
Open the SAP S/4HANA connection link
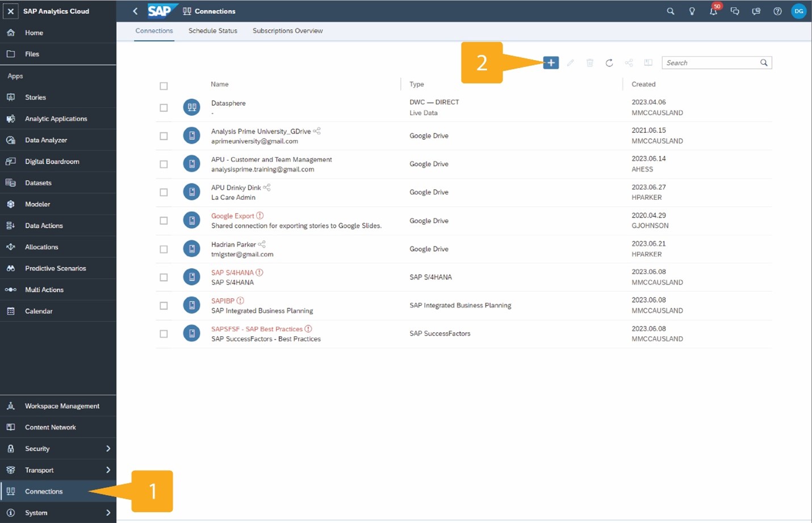233,273
